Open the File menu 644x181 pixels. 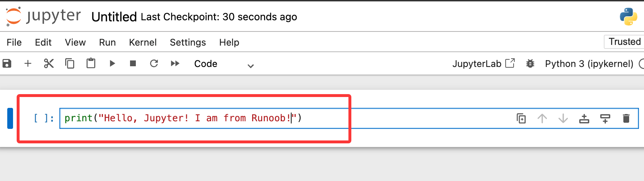14,42
